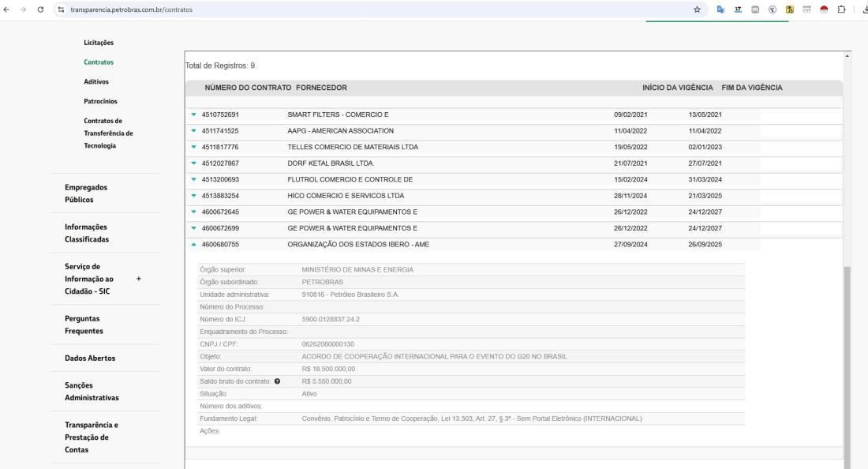Click MINISTÉRIO DE MINAS E ENERGIA value
Screen dimensions: 868x469
tap(357, 270)
